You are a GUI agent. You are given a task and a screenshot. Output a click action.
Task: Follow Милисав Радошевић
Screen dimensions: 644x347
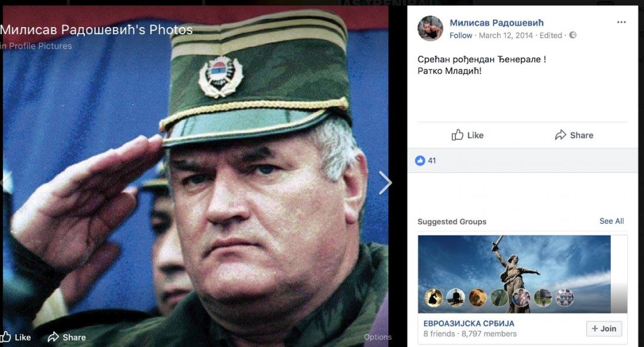(461, 35)
